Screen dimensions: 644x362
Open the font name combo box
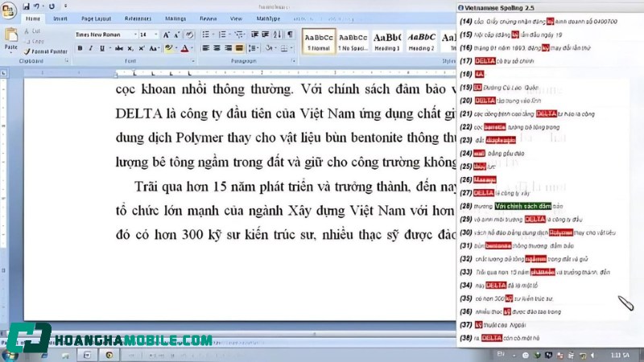pos(106,35)
